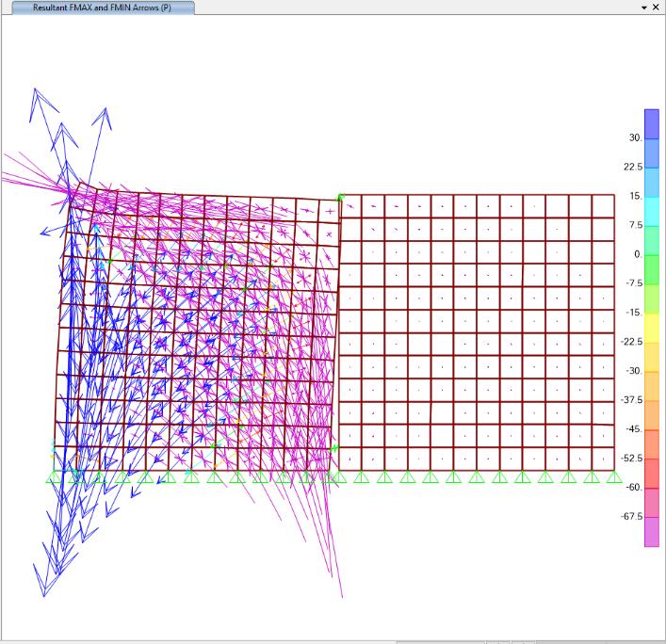
Task: Click the legend value 7.5
Action: coord(636,225)
